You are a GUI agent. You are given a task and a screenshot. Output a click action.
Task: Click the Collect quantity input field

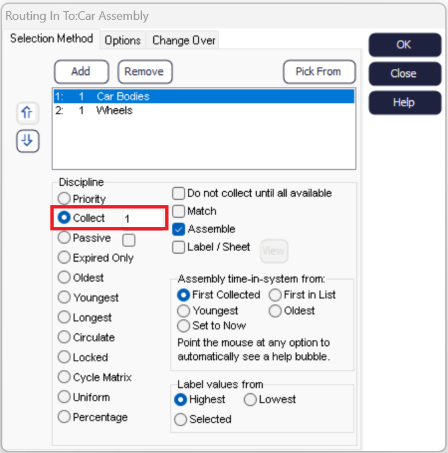(x=143, y=219)
